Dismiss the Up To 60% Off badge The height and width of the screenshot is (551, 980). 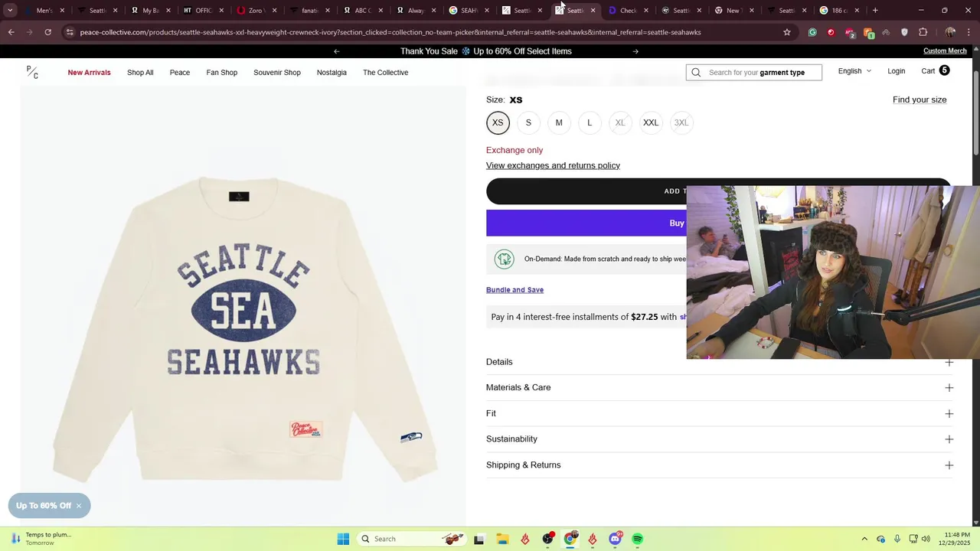79,506
